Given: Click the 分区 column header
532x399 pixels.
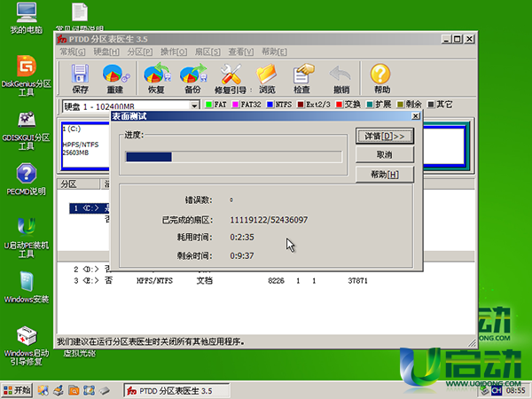Looking at the screenshot, I should [78, 184].
